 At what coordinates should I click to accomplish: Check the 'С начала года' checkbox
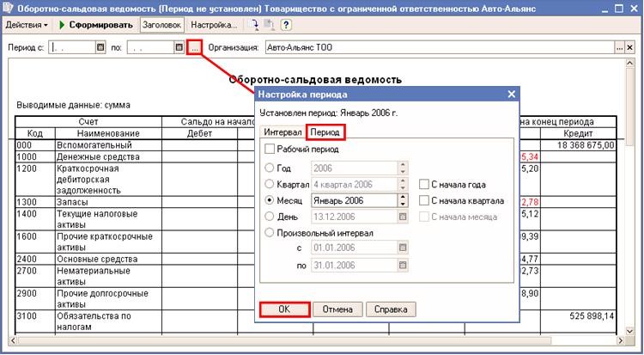(x=424, y=184)
